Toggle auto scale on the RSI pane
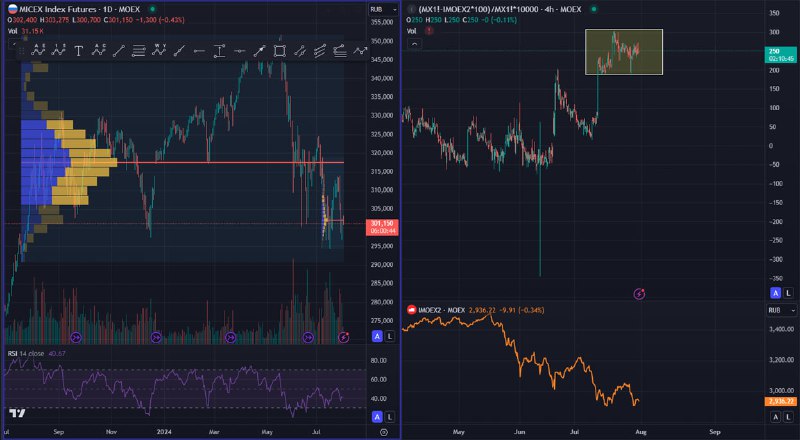This screenshot has height=440, width=800. pos(378,417)
